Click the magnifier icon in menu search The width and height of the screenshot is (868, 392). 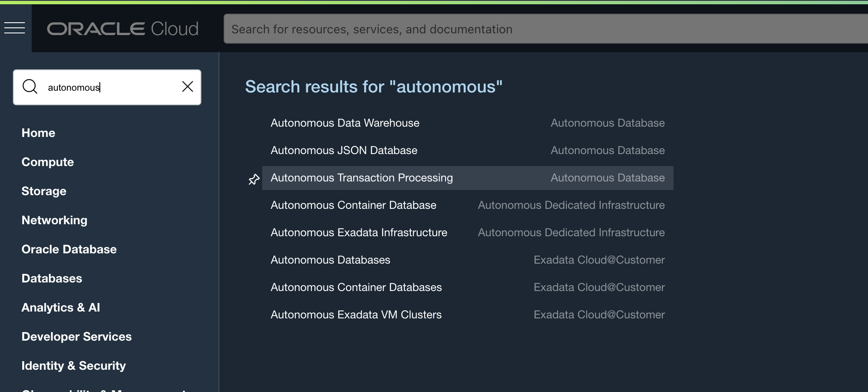pyautogui.click(x=30, y=87)
